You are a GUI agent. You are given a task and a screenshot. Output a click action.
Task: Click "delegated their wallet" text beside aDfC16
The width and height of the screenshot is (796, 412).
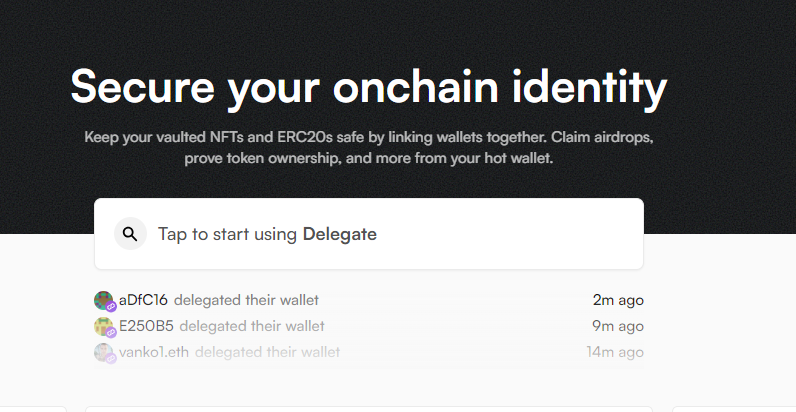(246, 300)
